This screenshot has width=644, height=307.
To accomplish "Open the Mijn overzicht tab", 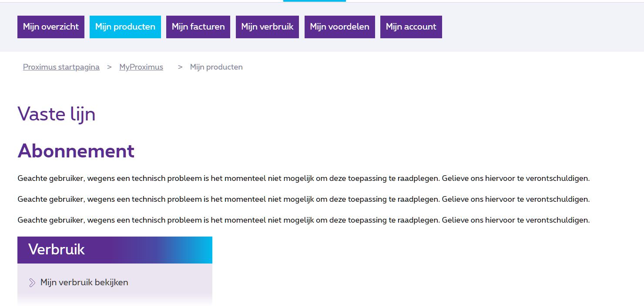I will 51,27.
